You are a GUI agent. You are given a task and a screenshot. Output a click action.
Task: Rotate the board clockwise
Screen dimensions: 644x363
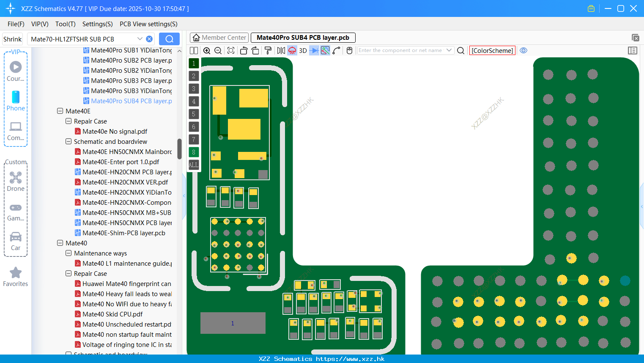pyautogui.click(x=255, y=50)
